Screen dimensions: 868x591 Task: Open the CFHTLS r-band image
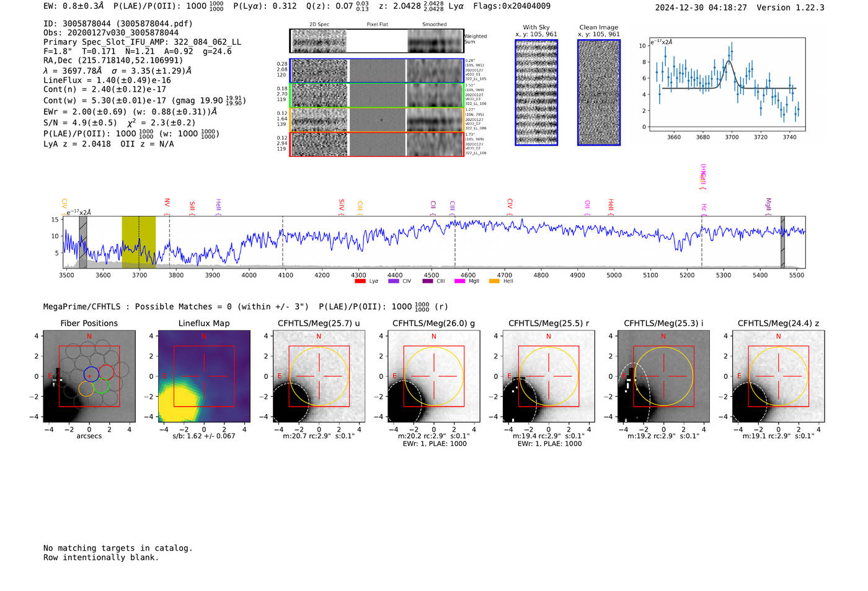(x=549, y=376)
